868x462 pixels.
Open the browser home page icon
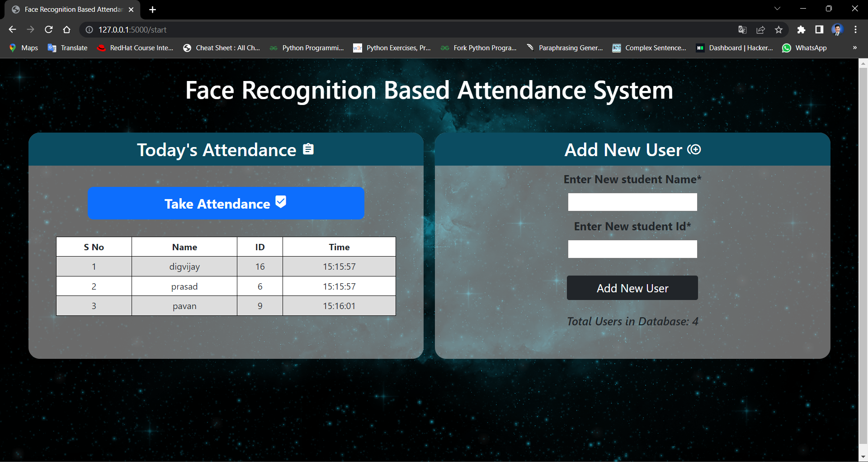[67, 29]
